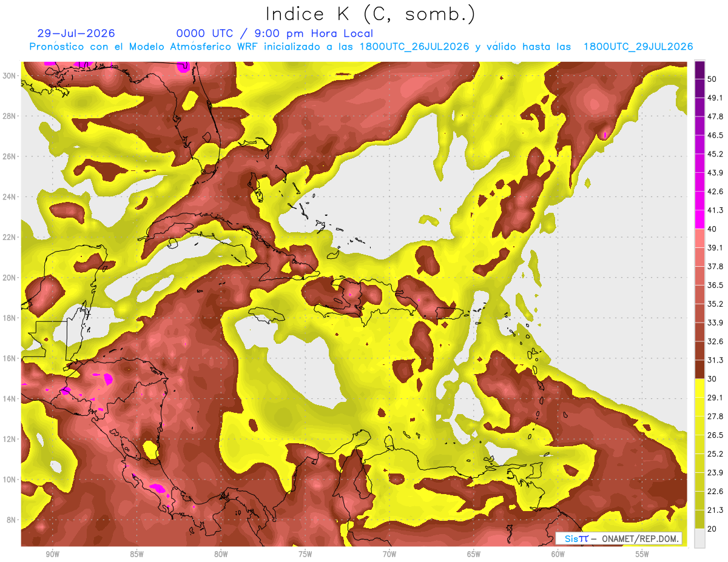The image size is (728, 562).
Task: Click the colorbar label "37.8"
Action: (x=714, y=266)
